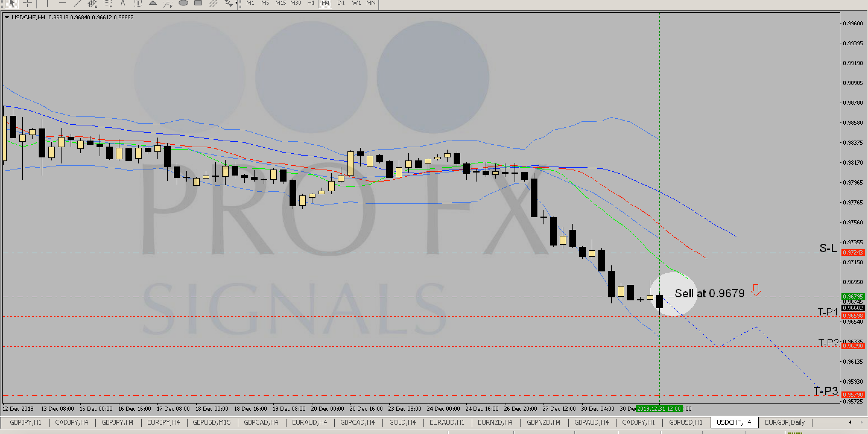Draw a vertical line tool
The height and width of the screenshot is (434, 868).
tap(47, 3)
